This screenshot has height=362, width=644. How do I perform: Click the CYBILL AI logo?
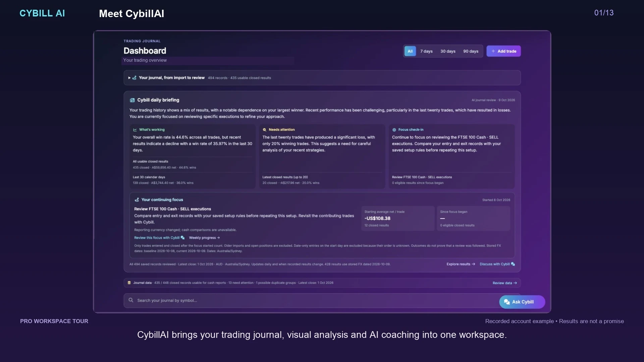(42, 13)
